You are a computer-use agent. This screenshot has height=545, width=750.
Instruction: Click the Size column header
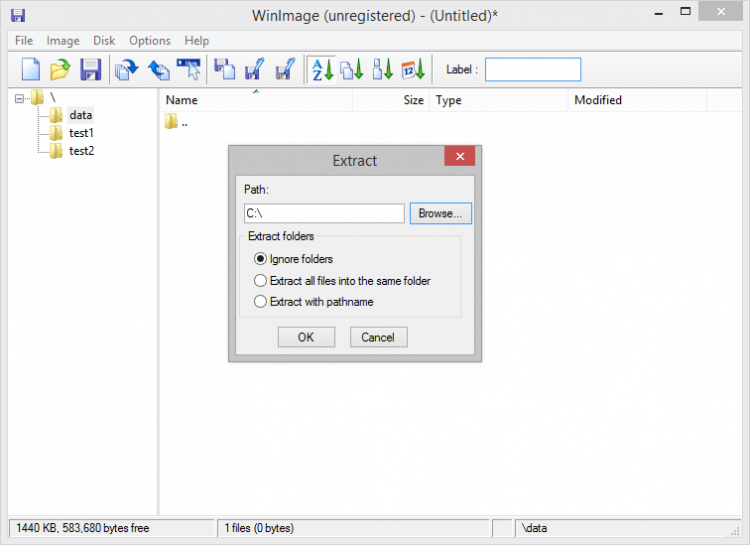coord(391,100)
